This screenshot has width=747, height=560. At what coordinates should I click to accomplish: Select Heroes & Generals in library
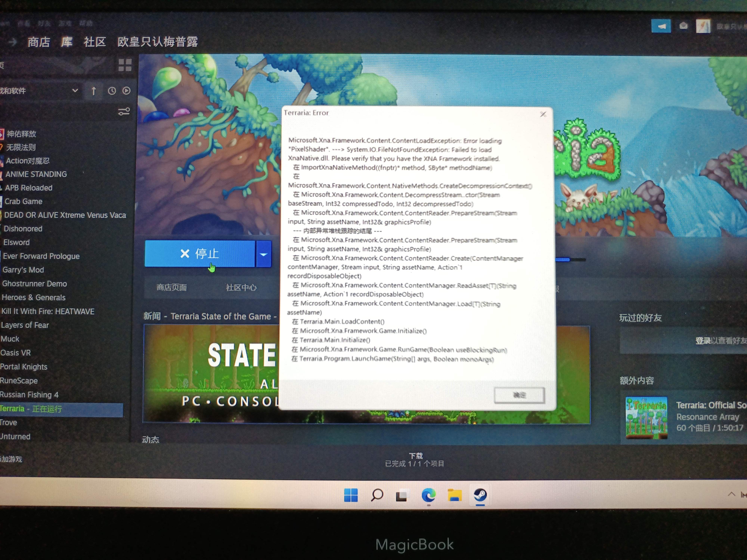tap(33, 298)
